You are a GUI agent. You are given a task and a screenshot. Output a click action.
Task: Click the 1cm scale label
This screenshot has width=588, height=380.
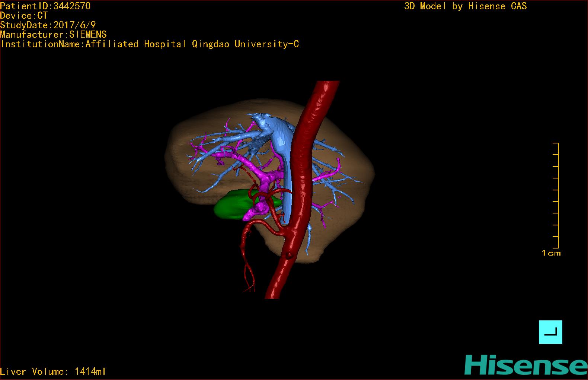(551, 253)
